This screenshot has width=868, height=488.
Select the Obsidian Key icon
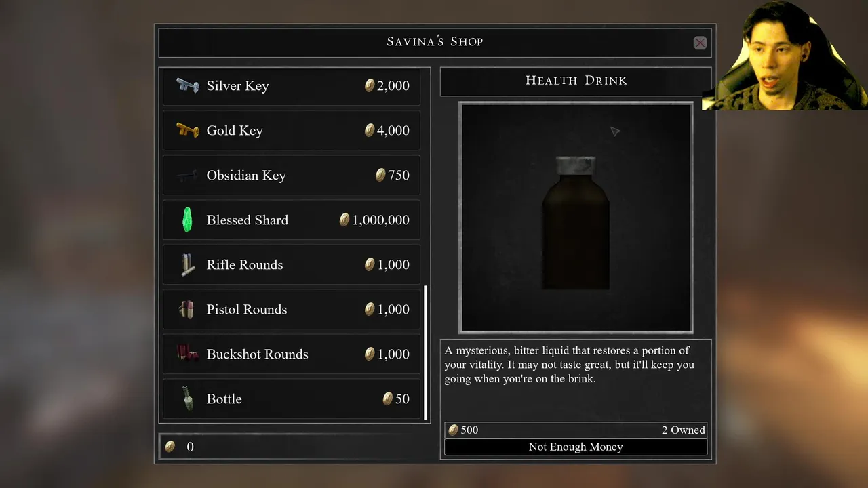pyautogui.click(x=187, y=175)
